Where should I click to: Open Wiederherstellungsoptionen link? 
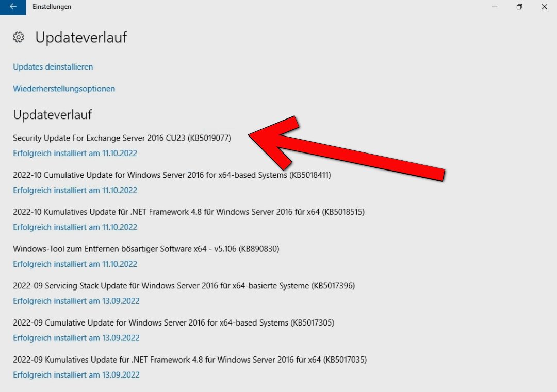(64, 88)
